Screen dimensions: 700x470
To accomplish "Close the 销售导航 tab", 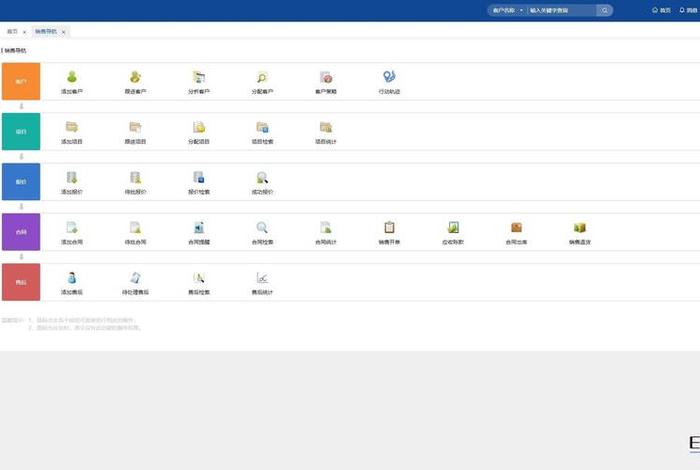I will [64, 32].
